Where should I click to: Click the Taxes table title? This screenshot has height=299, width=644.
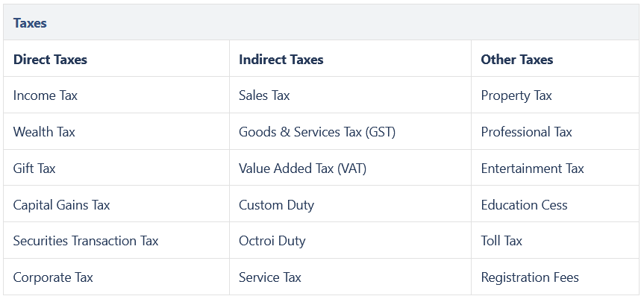tap(31, 23)
